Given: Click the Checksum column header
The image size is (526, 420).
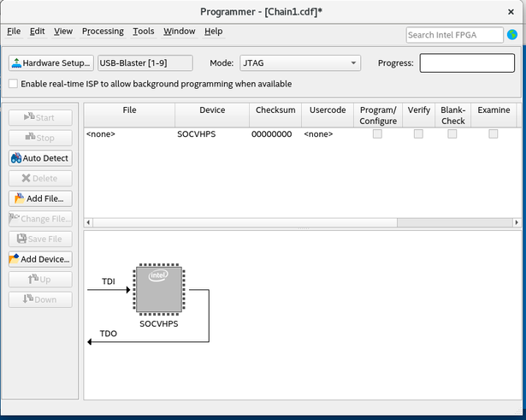Looking at the screenshot, I should coord(275,115).
